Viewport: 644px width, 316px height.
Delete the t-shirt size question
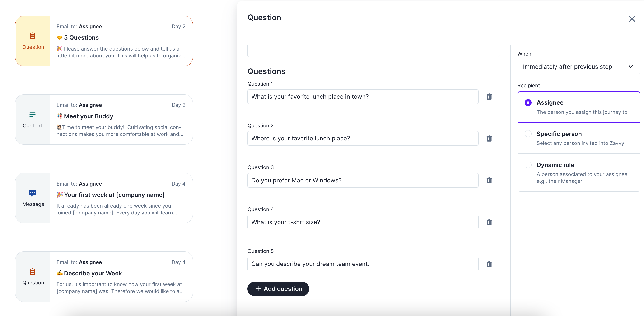489,222
